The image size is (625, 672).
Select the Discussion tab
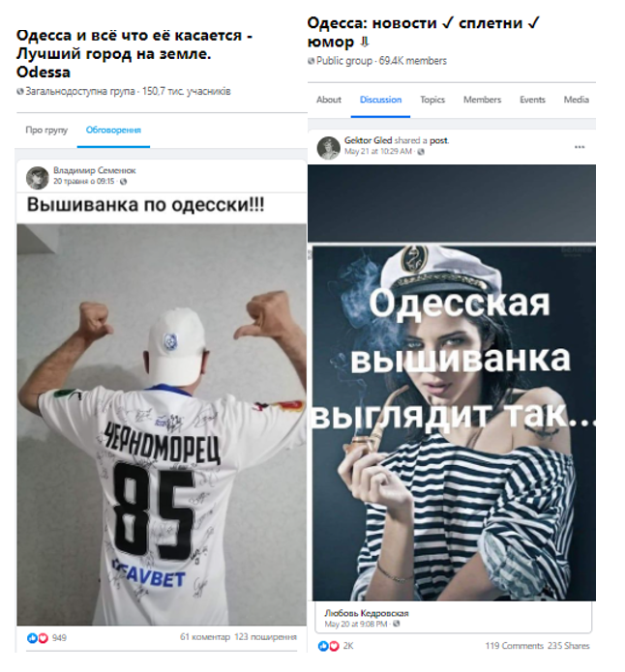(x=380, y=100)
